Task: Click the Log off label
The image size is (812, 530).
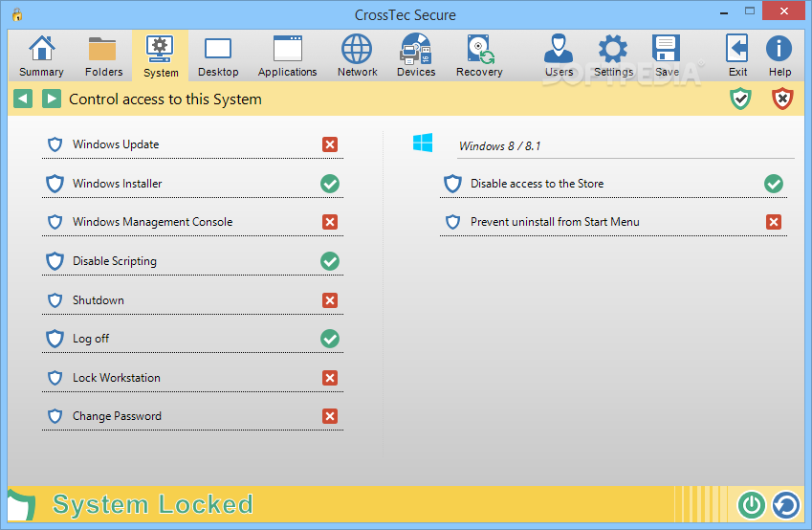Action: [91, 339]
